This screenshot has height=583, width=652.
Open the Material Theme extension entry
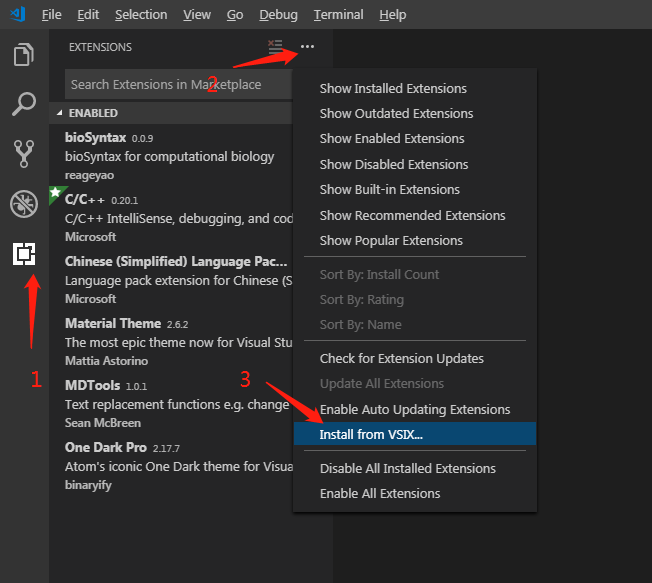point(171,341)
